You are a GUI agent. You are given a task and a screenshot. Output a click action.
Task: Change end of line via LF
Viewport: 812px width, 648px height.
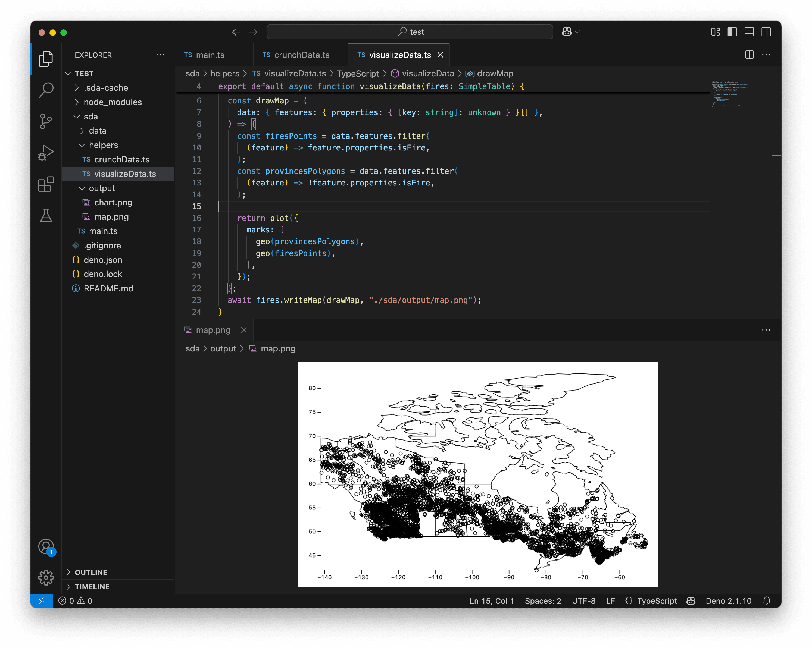point(611,600)
